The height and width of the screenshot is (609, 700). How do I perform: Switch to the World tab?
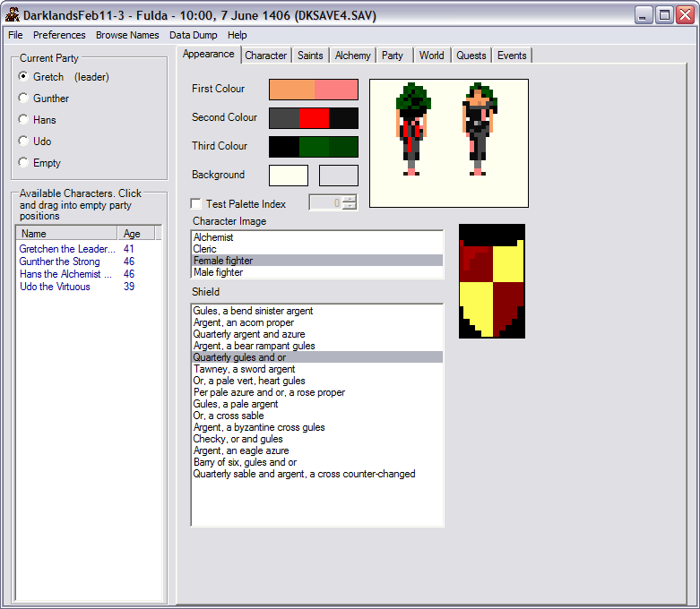(432, 56)
